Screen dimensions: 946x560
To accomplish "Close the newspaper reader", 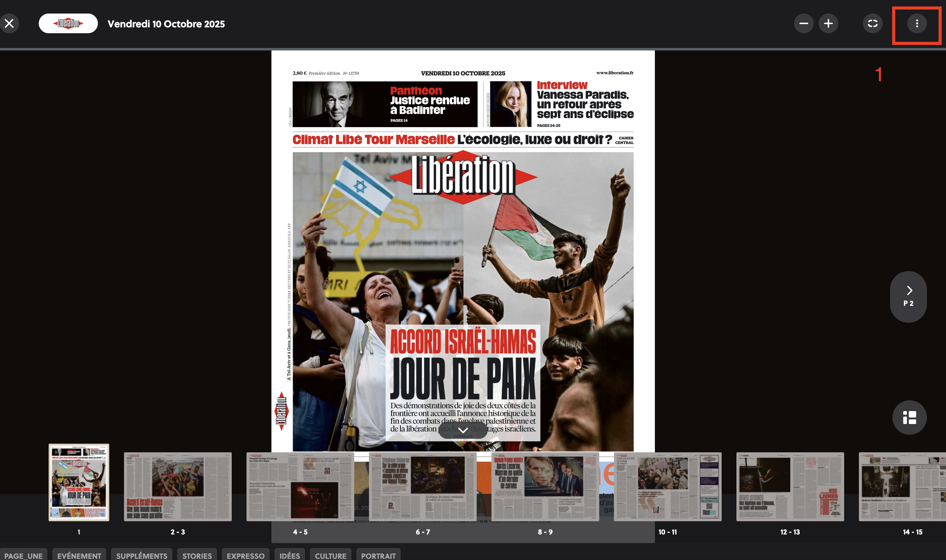I will (10, 23).
